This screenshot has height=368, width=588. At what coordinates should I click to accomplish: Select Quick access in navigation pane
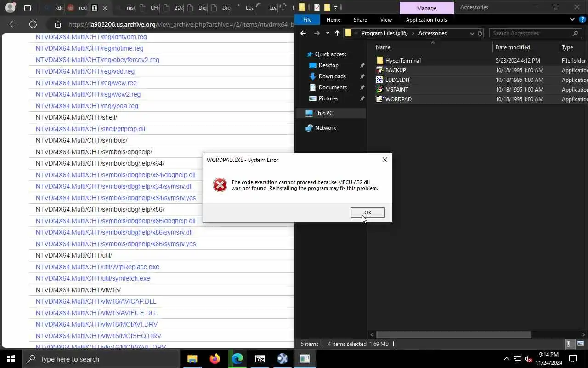click(330, 54)
